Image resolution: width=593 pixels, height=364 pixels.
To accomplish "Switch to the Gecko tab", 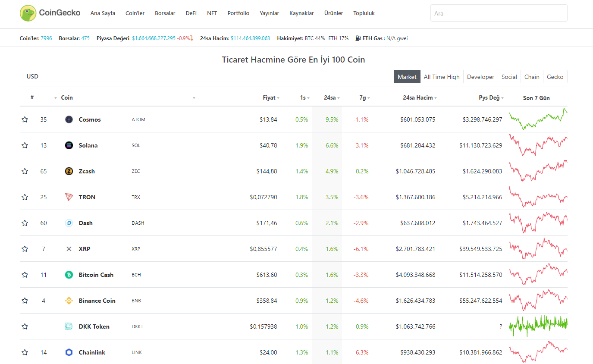I will click(555, 77).
